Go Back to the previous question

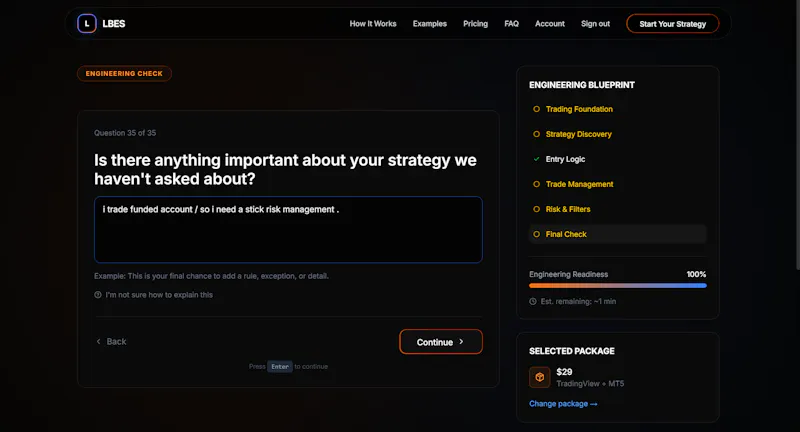coord(111,342)
